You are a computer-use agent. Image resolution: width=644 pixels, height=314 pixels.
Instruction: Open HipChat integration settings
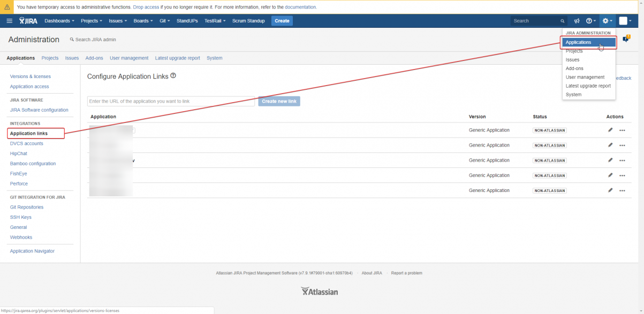pyautogui.click(x=19, y=154)
